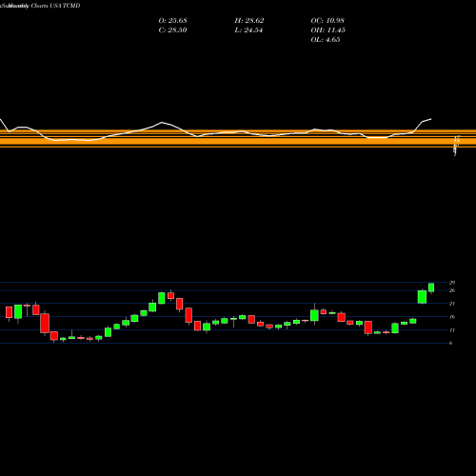Select the low value 'L: 24.54'
The image size is (476, 476).
(248, 30)
